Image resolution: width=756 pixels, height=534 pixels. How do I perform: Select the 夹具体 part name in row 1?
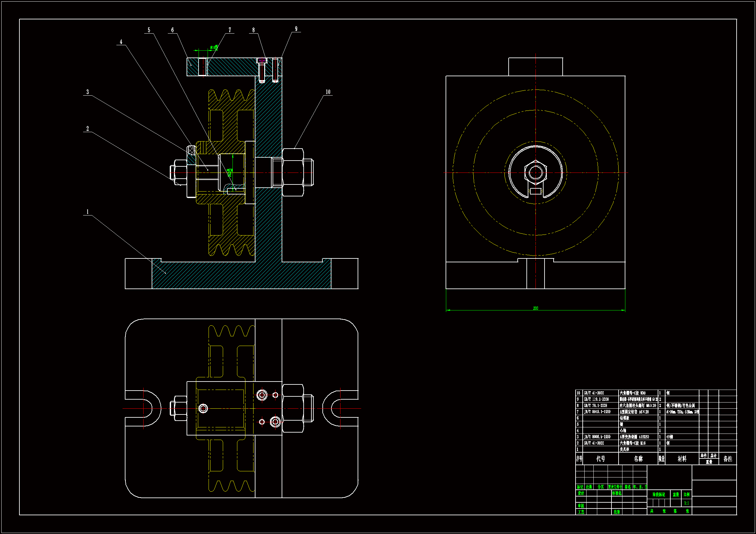tap(624, 449)
